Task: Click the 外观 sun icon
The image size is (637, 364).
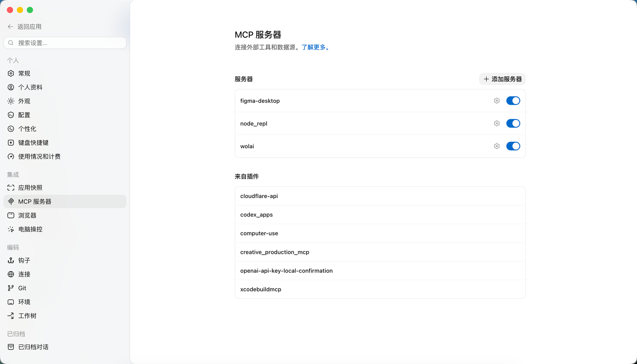Action: coord(11,101)
